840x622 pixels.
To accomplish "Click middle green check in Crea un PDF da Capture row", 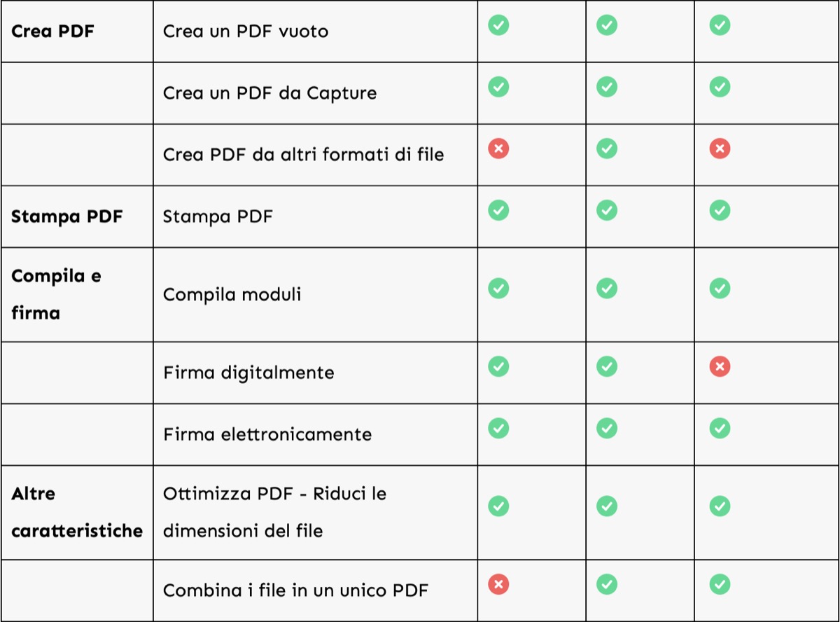I will tap(607, 87).
